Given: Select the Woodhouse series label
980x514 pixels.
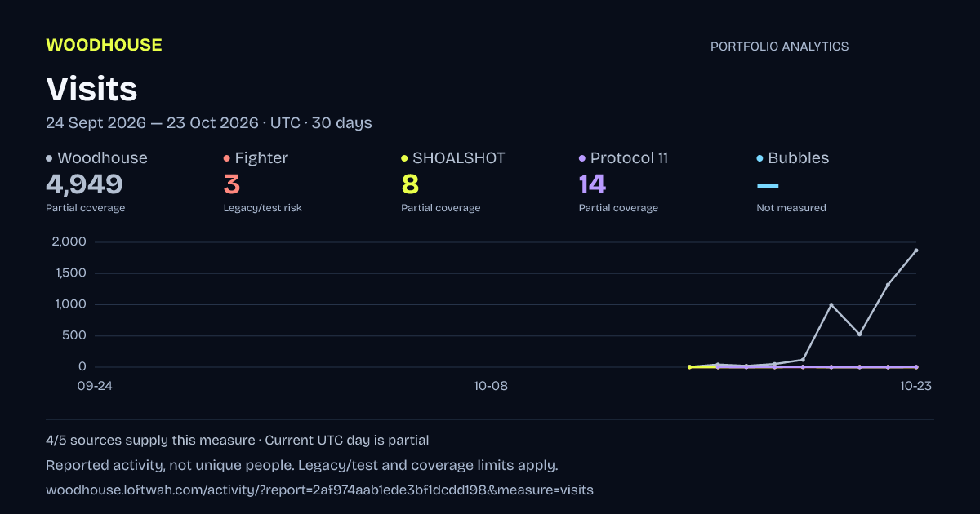Looking at the screenshot, I should [x=102, y=158].
